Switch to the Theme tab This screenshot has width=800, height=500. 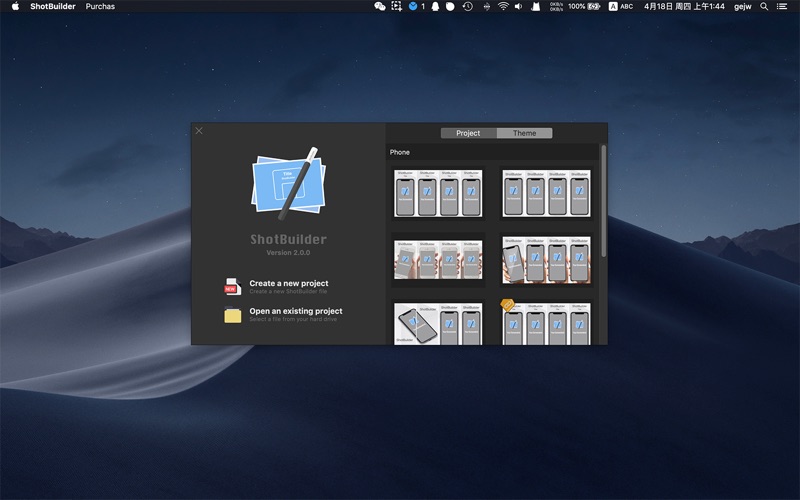click(524, 133)
